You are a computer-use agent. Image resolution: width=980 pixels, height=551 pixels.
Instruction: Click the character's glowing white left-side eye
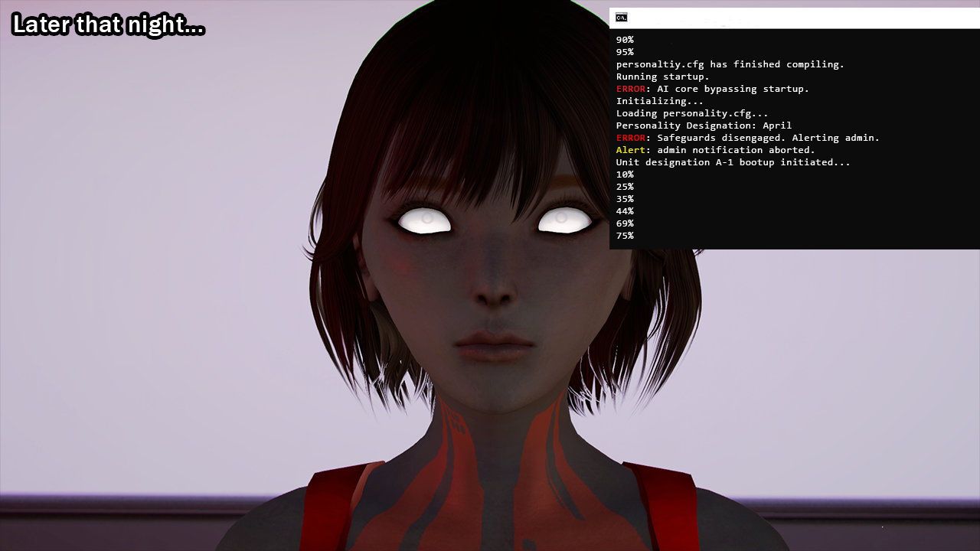[425, 221]
